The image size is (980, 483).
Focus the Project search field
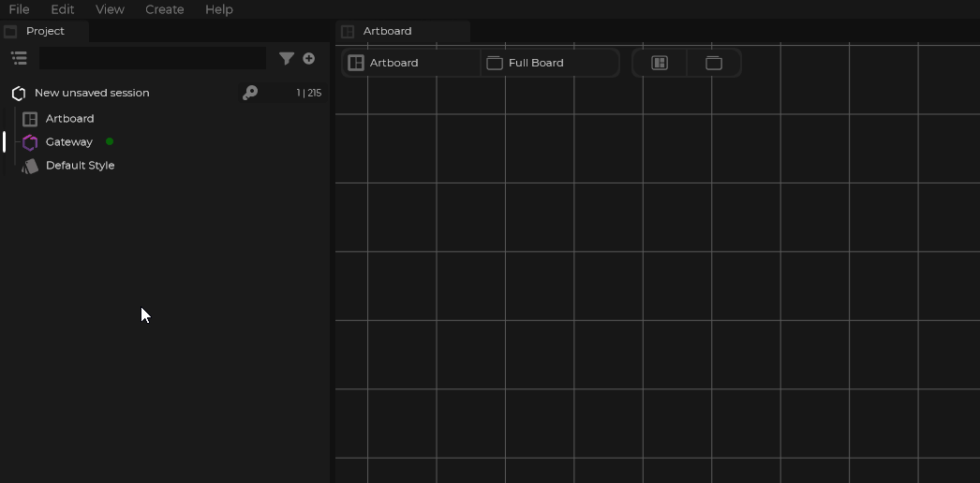click(153, 58)
